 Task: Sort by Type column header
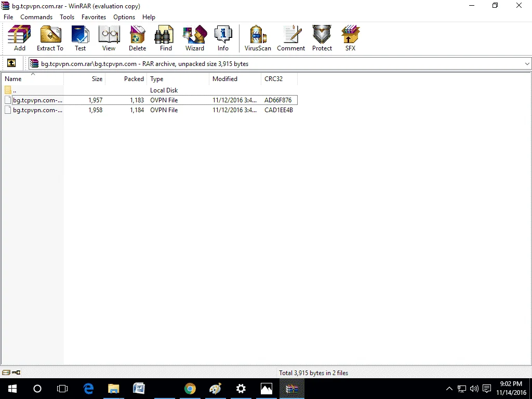coord(178,79)
